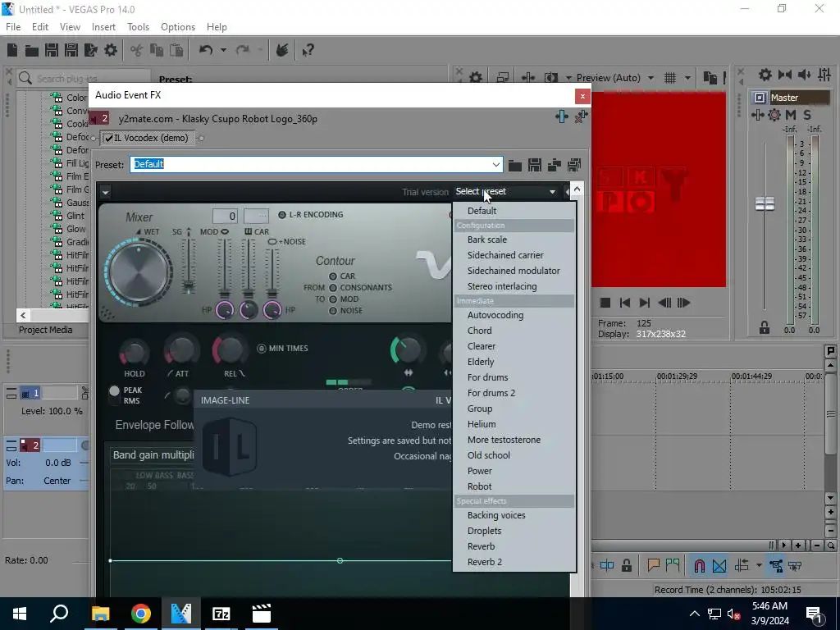Click the What's This help cursor icon
This screenshot has width=840, height=630.
(308, 50)
